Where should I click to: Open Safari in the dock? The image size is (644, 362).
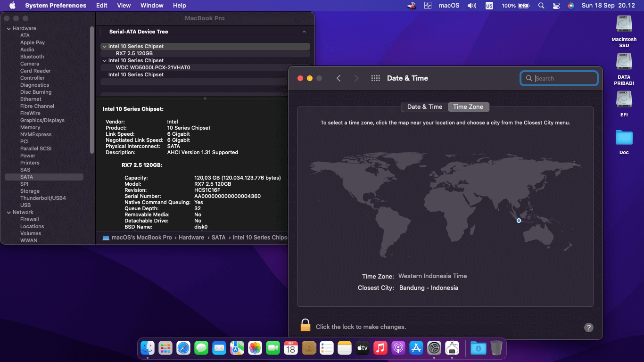183,348
